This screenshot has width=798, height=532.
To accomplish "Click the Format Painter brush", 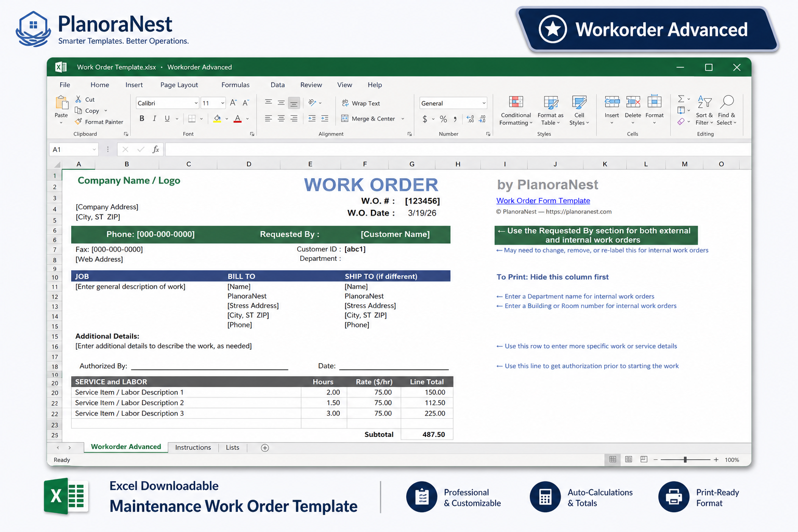I will pyautogui.click(x=78, y=122).
